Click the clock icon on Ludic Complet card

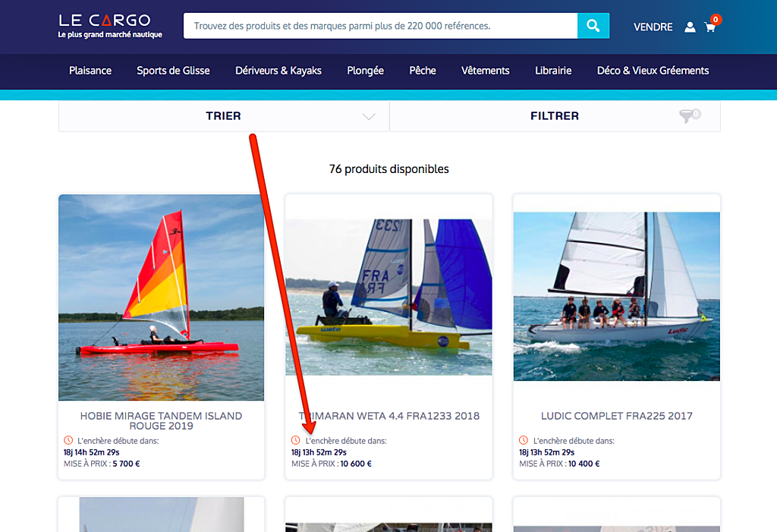pyautogui.click(x=524, y=440)
